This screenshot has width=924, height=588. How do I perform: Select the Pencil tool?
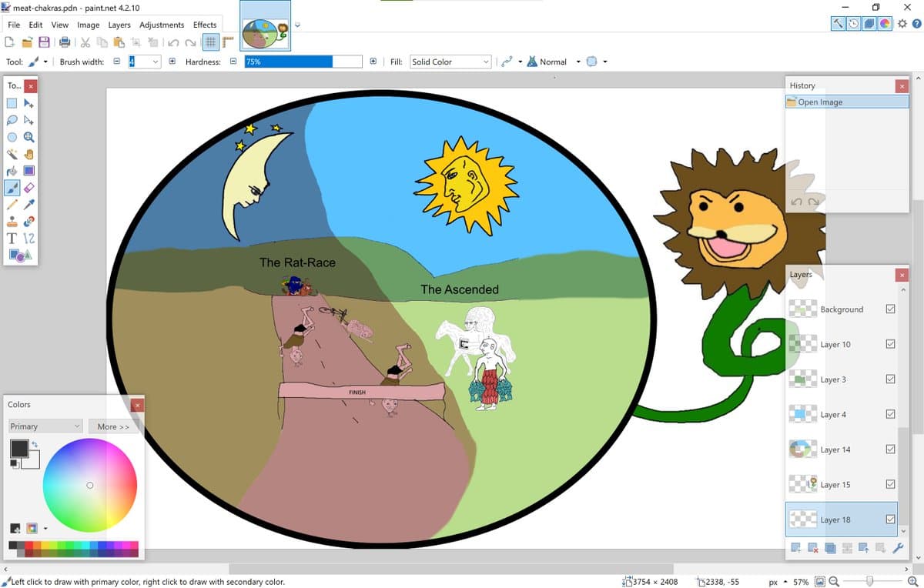pos(12,205)
